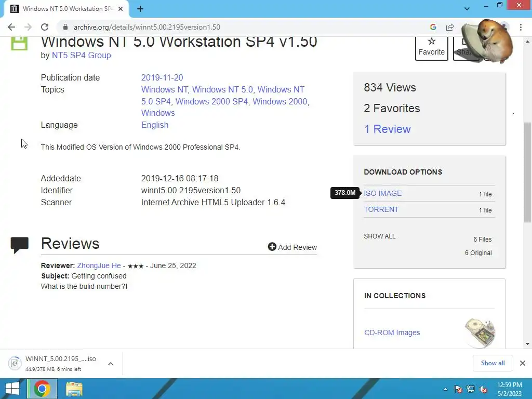The image size is (532, 399).
Task: Click the Chrome taskbar icon
Action: click(x=42, y=389)
